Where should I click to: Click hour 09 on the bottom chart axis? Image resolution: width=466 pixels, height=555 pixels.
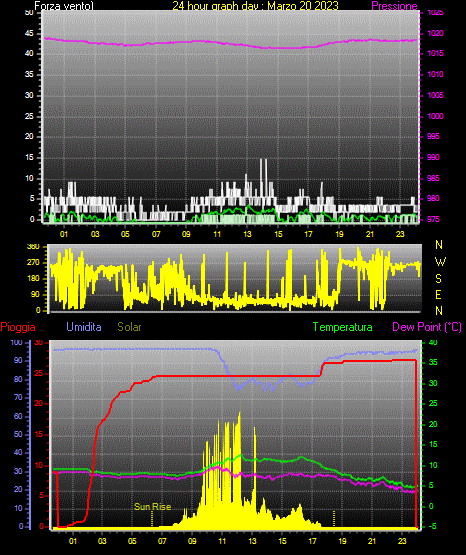tap(192, 541)
